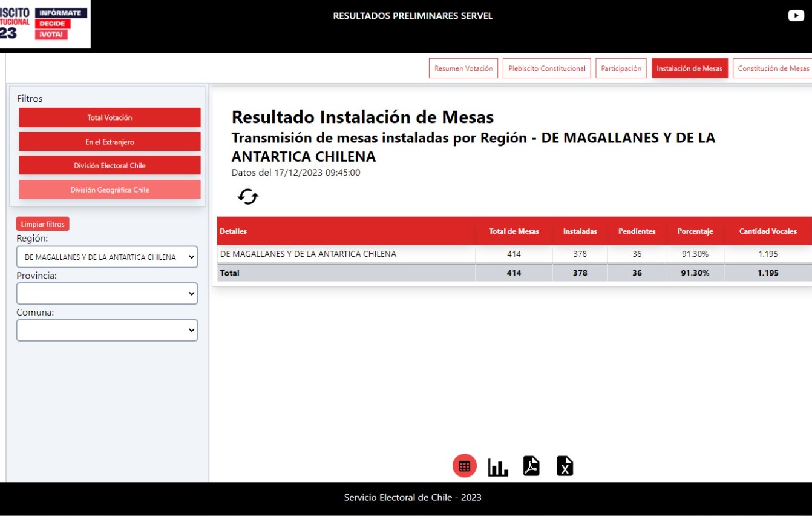The width and height of the screenshot is (812, 516).
Task: Open the Región dropdown
Action: click(107, 257)
